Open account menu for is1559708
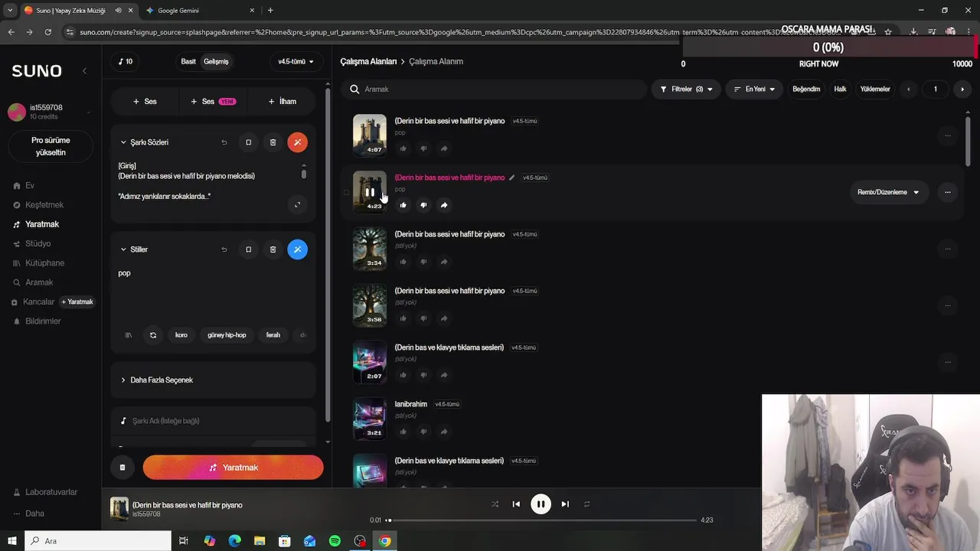Image resolution: width=980 pixels, height=551 pixels. [51, 112]
